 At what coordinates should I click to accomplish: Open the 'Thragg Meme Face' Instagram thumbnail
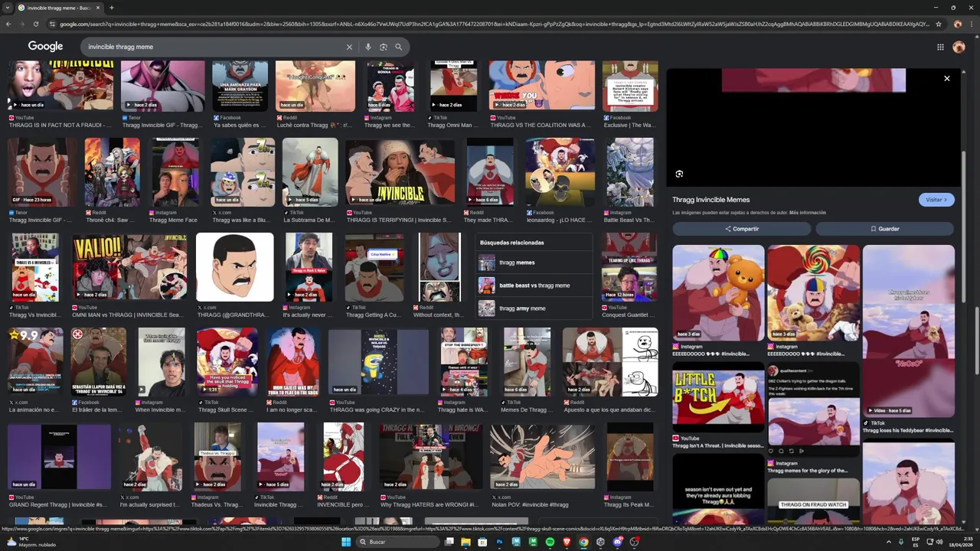pos(175,172)
